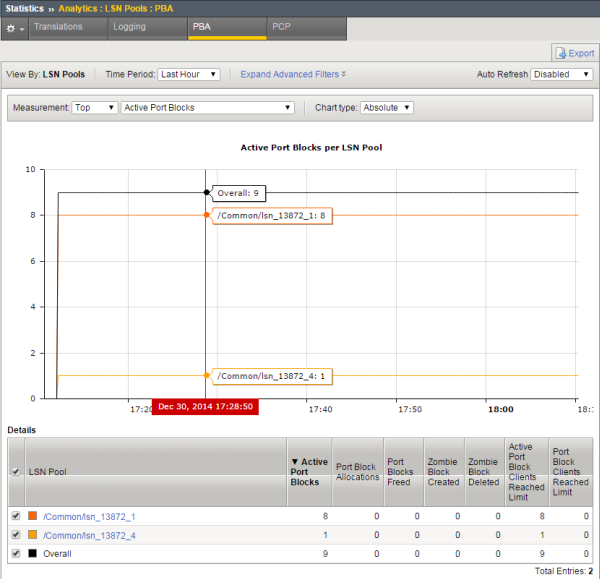Open the /Common/lsn_13872_4 pool link
The width and height of the screenshot is (600, 579).
tap(89, 535)
